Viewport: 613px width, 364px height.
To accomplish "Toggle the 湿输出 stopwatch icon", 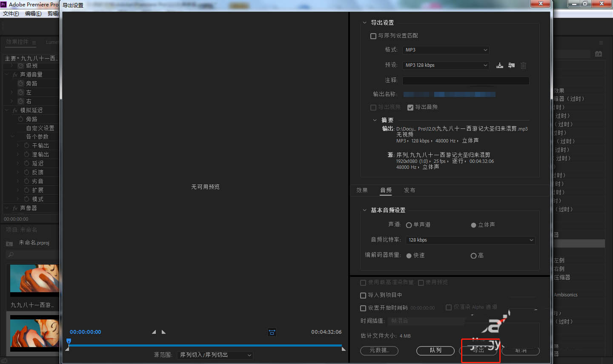I will click(x=27, y=154).
